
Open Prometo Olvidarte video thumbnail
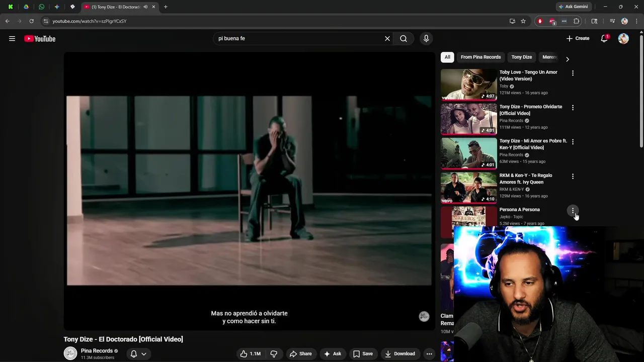coord(468,119)
